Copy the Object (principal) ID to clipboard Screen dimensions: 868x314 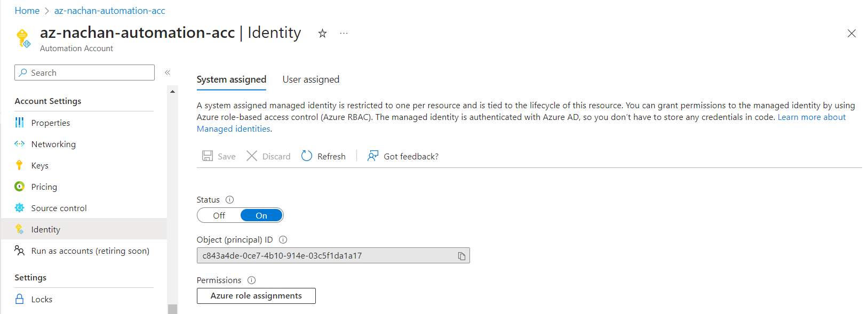[x=461, y=256]
